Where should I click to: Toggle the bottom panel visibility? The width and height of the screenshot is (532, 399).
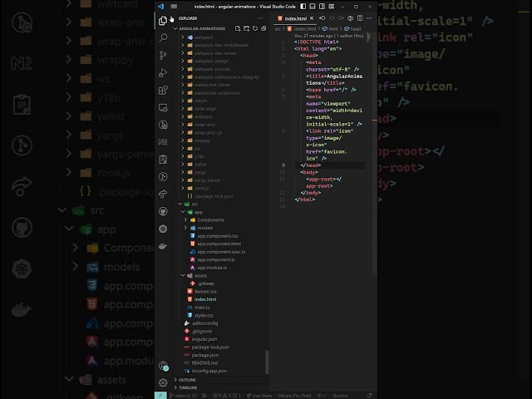pos(313,7)
